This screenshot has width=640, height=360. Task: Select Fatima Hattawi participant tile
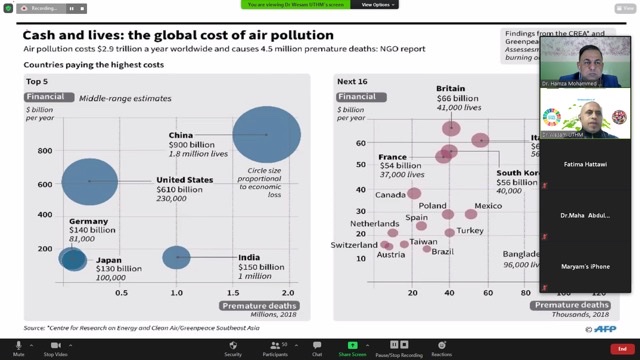[x=585, y=164]
